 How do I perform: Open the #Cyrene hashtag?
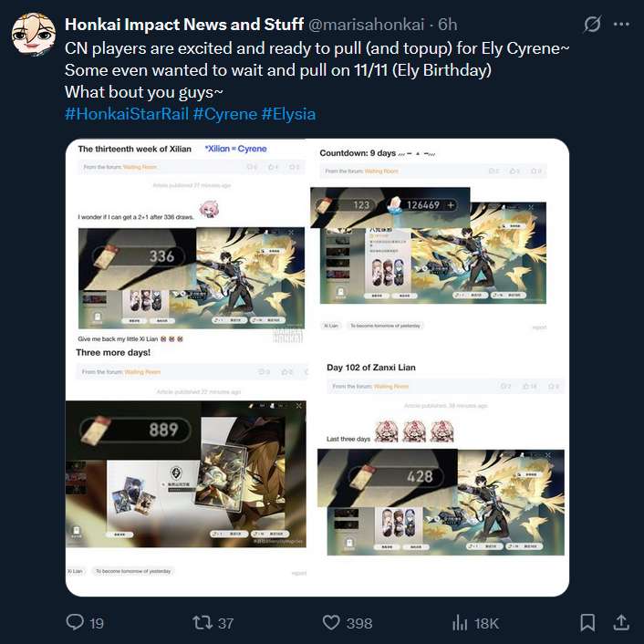point(225,114)
